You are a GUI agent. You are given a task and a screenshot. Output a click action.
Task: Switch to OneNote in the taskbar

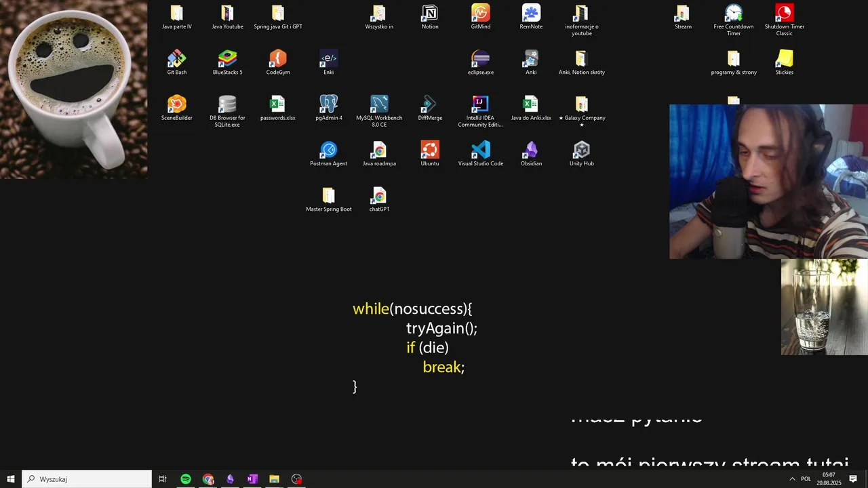point(252,479)
